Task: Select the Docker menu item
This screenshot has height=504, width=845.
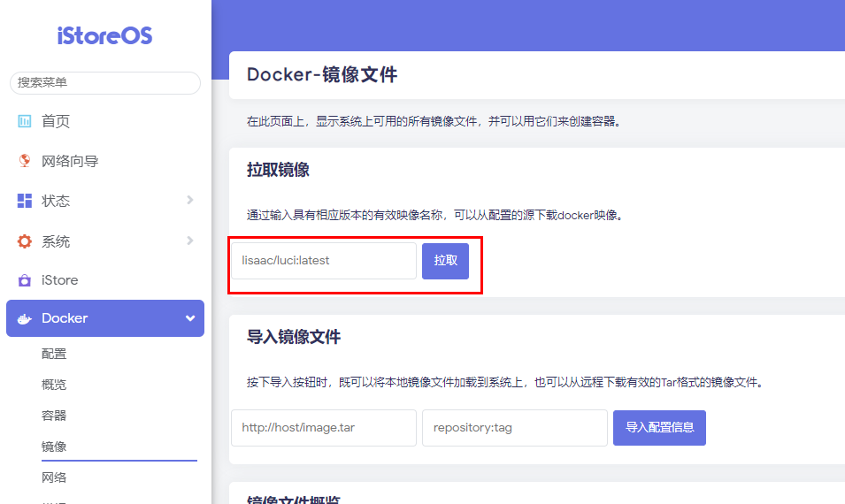Action: coord(105,318)
